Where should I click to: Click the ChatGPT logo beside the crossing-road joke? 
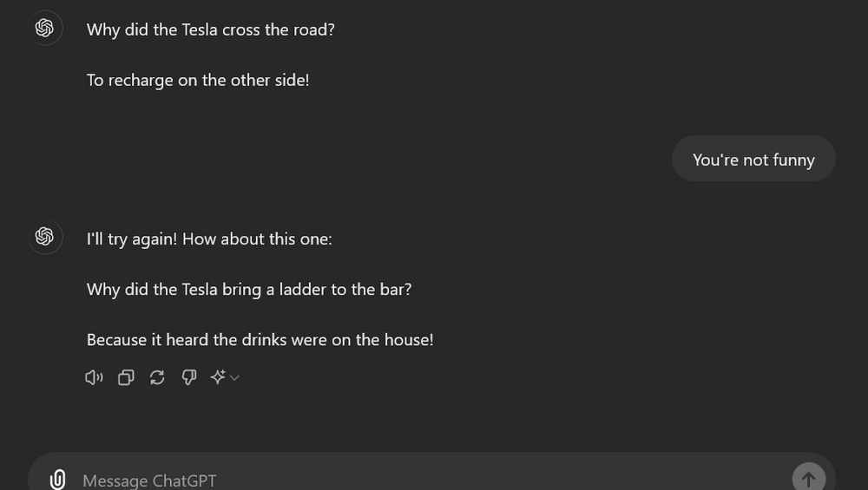coord(45,29)
